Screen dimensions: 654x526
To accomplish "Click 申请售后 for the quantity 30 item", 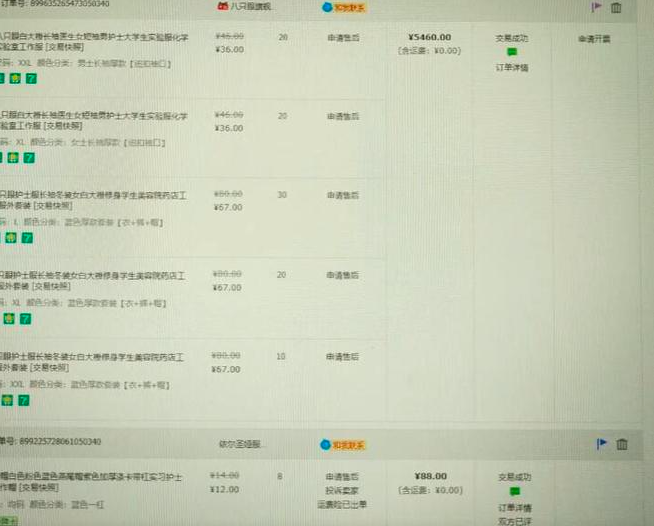I will [x=343, y=195].
